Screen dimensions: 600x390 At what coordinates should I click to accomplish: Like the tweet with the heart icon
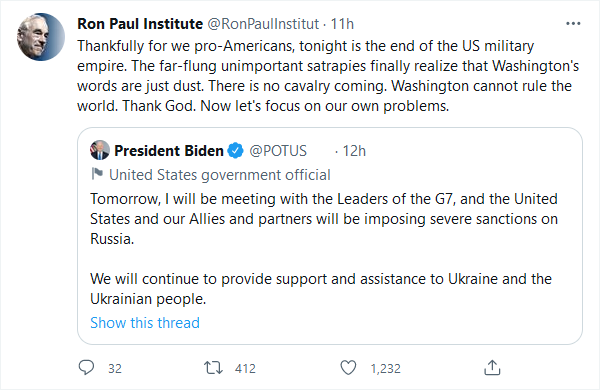(x=348, y=368)
